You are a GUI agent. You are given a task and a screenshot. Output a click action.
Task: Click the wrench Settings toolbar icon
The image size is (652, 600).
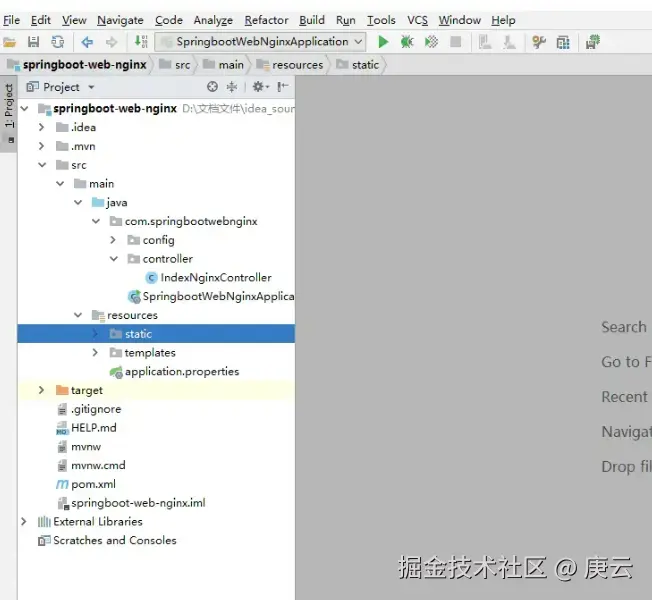tap(539, 42)
